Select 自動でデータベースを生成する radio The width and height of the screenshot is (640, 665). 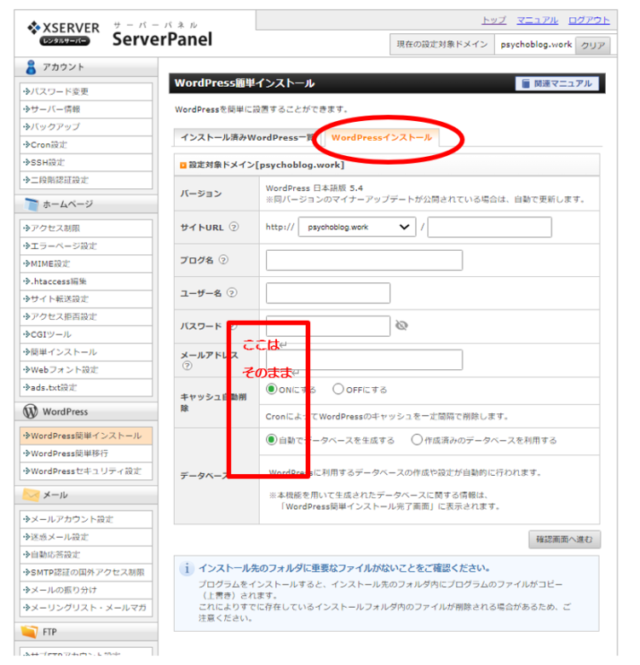[271, 440]
